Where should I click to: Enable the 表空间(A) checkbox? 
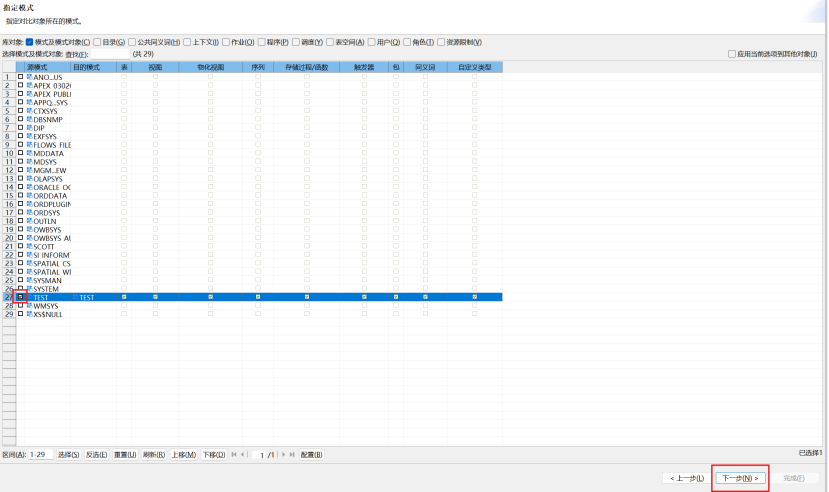[330, 42]
